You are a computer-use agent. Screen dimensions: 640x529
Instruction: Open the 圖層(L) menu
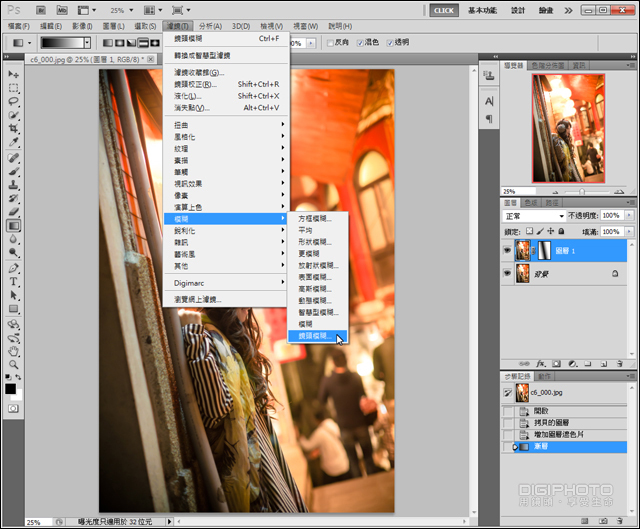pos(113,26)
